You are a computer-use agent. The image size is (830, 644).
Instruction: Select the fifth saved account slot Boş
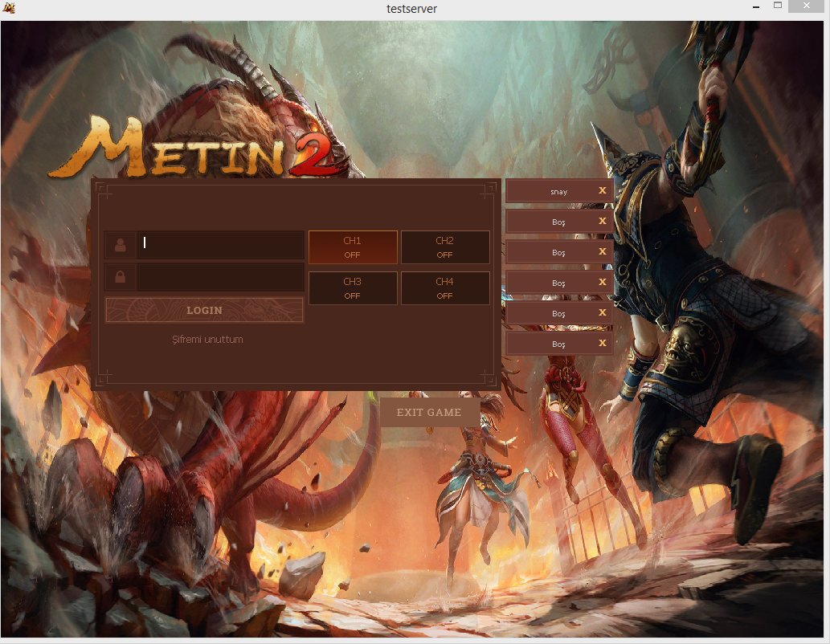pos(558,314)
